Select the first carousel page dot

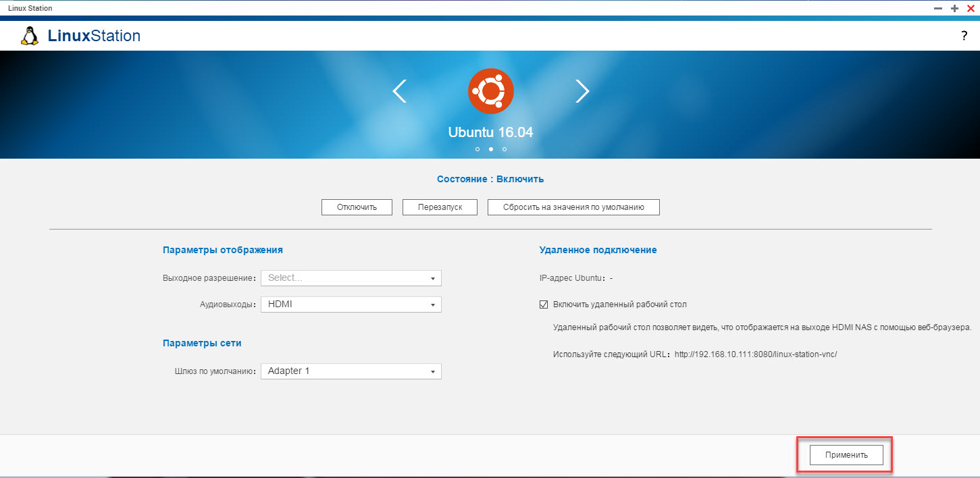coord(478,149)
